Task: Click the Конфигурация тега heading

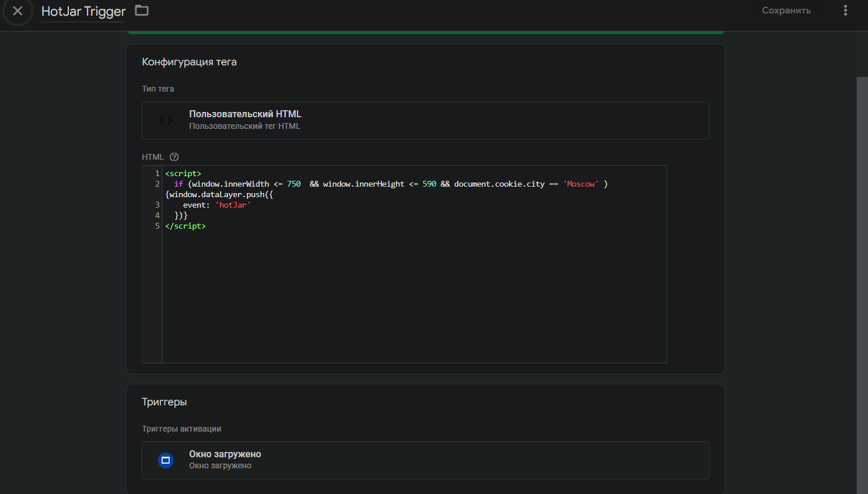Action: pyautogui.click(x=189, y=62)
